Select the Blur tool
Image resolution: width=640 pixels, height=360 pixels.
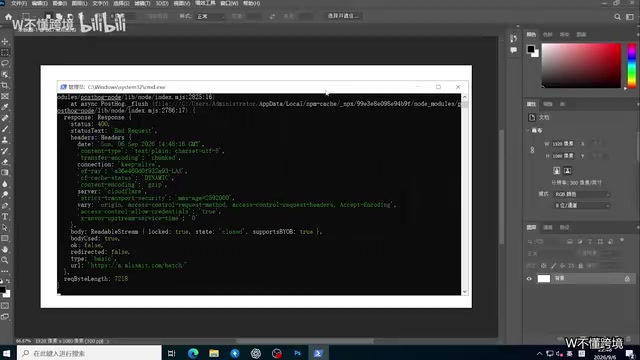click(5, 184)
